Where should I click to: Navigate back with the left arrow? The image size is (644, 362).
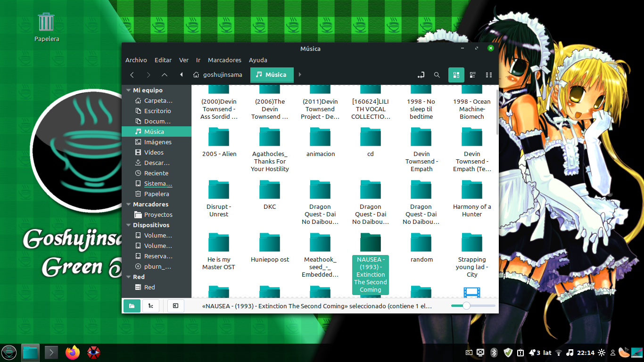[132, 75]
